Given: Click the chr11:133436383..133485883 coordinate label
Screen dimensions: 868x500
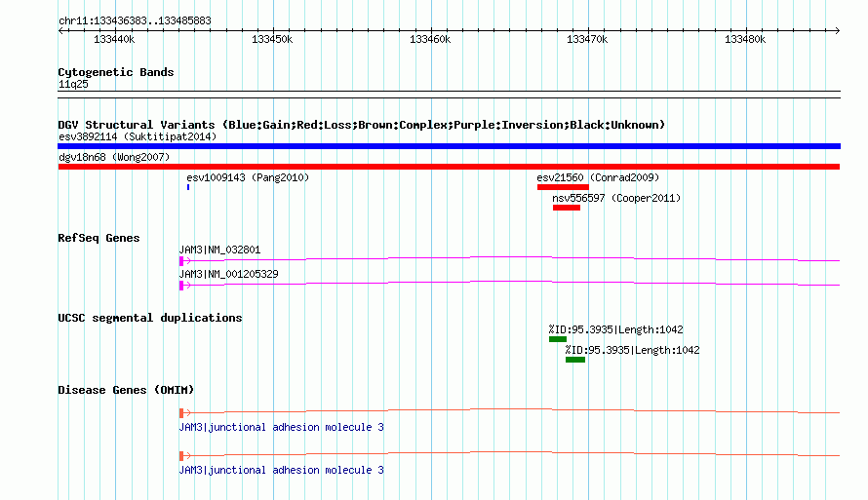Looking at the screenshot, I should coord(135,21).
